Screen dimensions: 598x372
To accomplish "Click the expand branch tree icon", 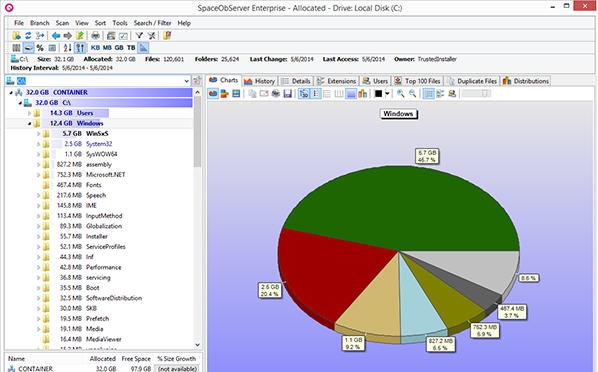I will [x=40, y=36].
